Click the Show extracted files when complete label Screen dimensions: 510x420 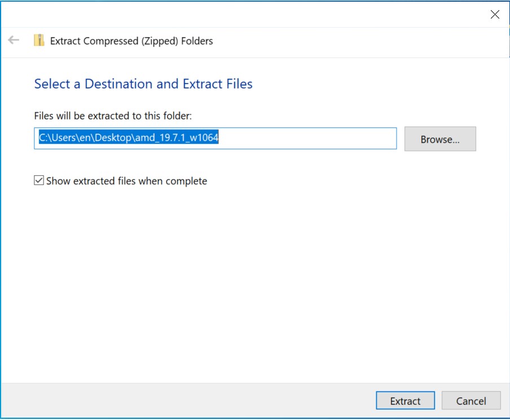(x=126, y=181)
